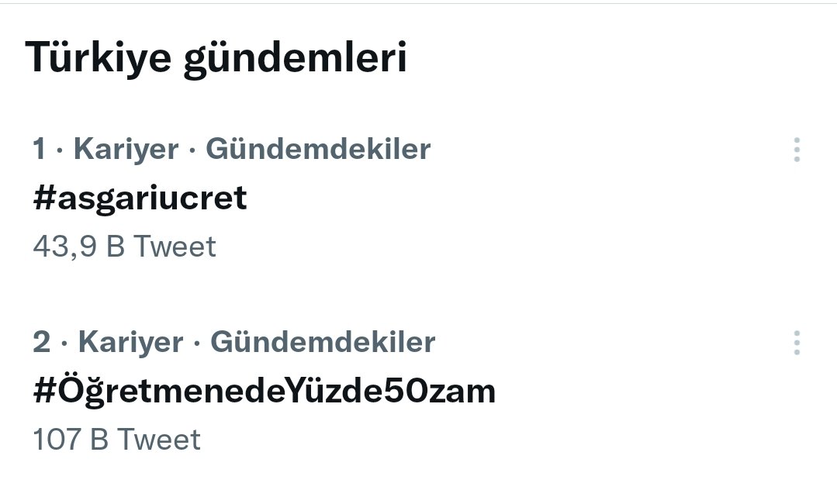Open the #ÖğretmenedeYüzde50zam hashtag
The width and height of the screenshot is (837, 504).
265,392
